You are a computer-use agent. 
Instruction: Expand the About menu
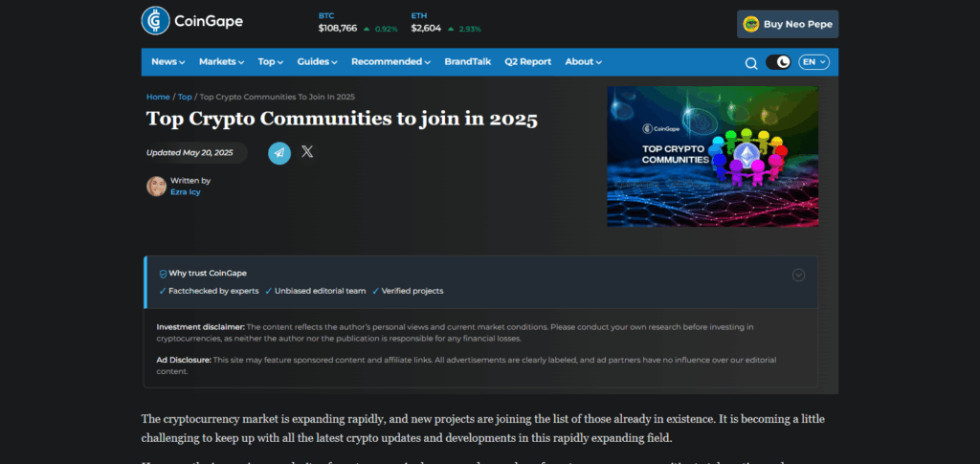(x=583, y=62)
